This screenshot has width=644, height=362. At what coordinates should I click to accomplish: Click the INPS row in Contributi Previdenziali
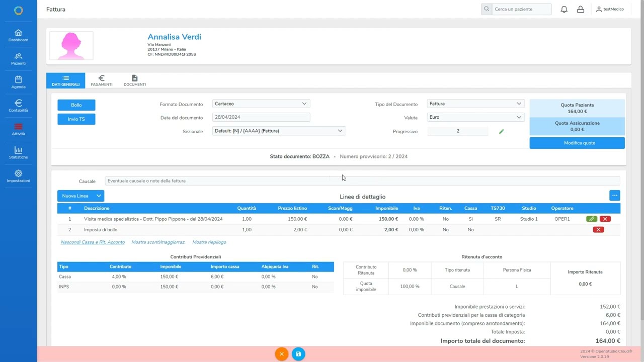[195, 287]
